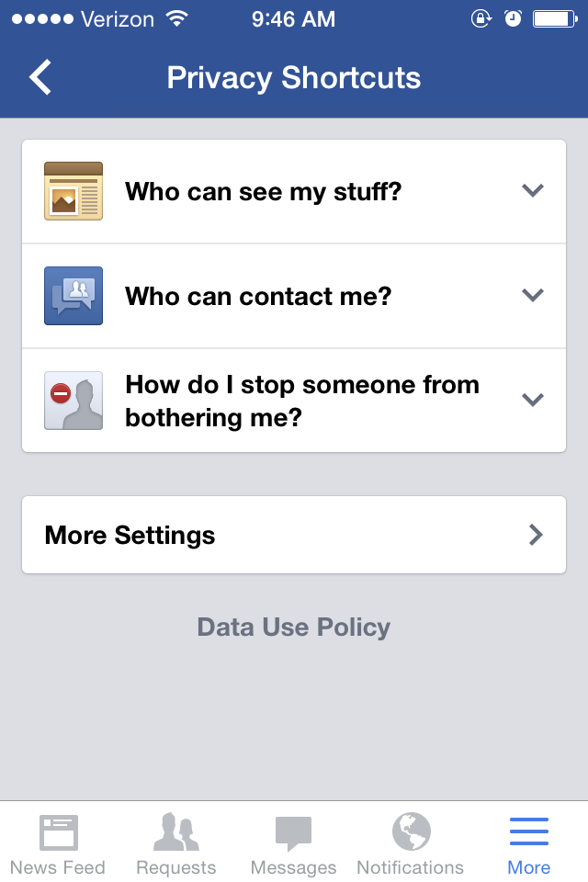Open More Settings
This screenshot has width=588, height=882.
click(x=294, y=535)
